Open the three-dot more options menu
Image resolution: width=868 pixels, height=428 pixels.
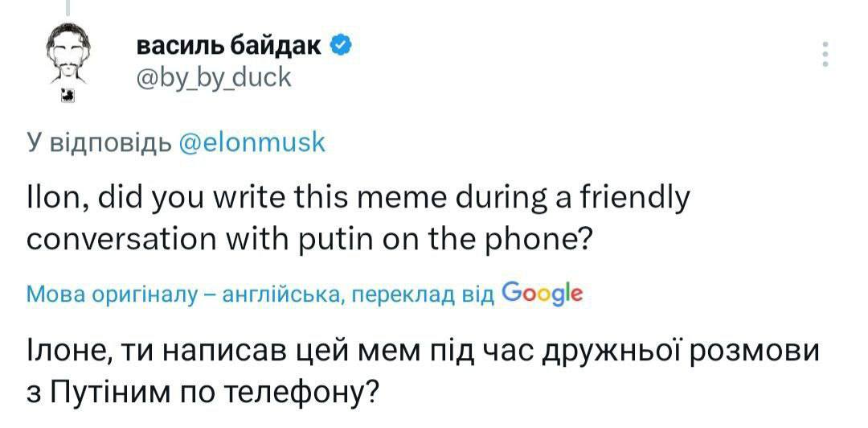824,54
